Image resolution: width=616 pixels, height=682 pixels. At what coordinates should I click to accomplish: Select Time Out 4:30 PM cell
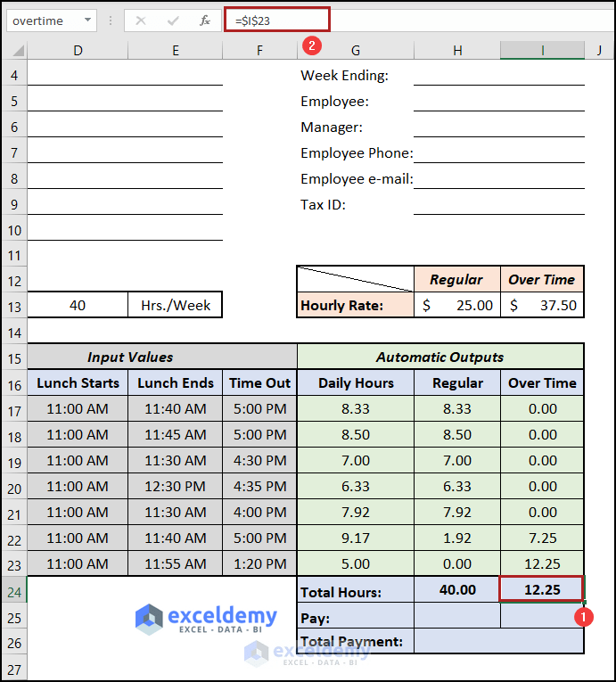[x=259, y=460]
